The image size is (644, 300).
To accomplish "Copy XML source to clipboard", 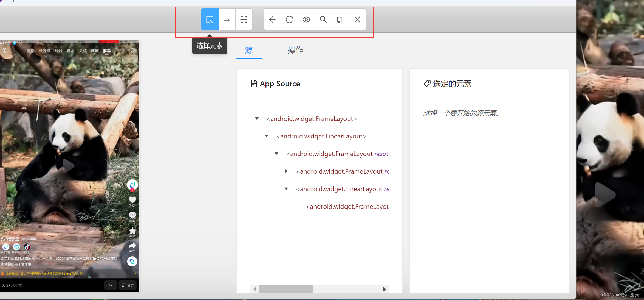I will [x=340, y=20].
